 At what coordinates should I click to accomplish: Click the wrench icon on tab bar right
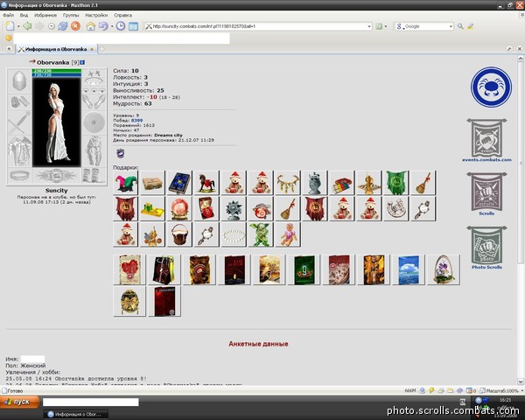click(x=509, y=49)
